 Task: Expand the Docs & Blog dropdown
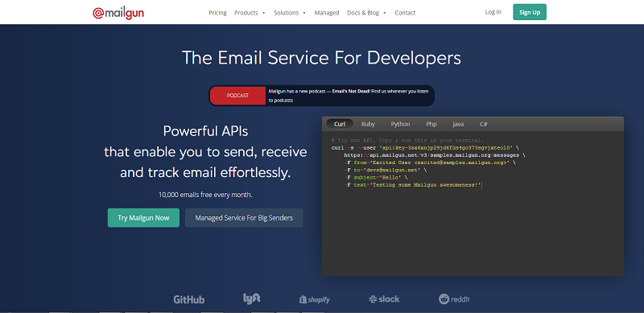tap(367, 13)
